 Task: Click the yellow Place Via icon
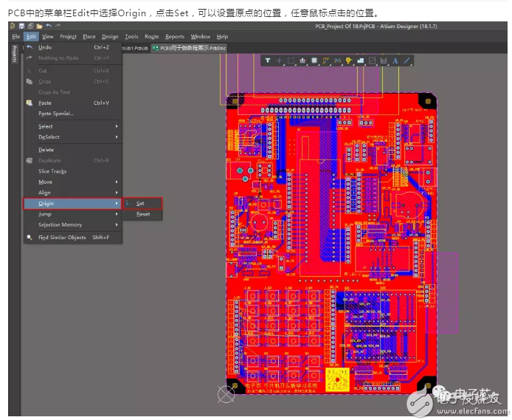coord(349,61)
